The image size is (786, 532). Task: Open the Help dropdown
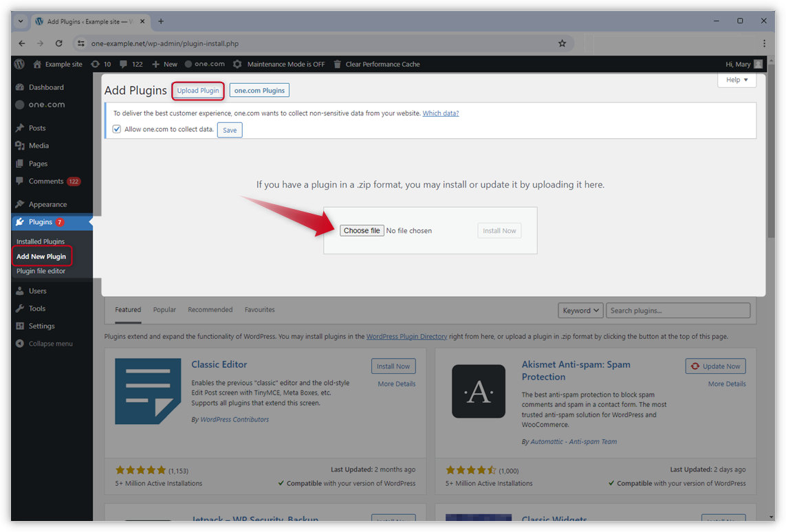point(736,80)
